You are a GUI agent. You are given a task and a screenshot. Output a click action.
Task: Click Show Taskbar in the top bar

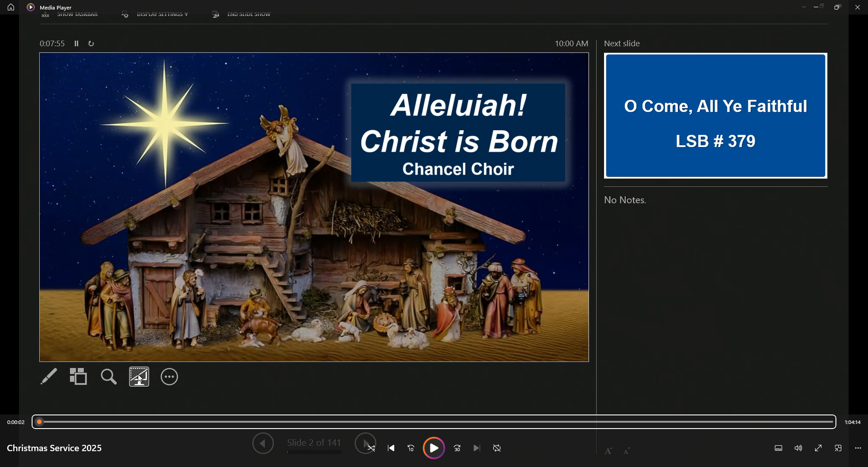tap(77, 14)
